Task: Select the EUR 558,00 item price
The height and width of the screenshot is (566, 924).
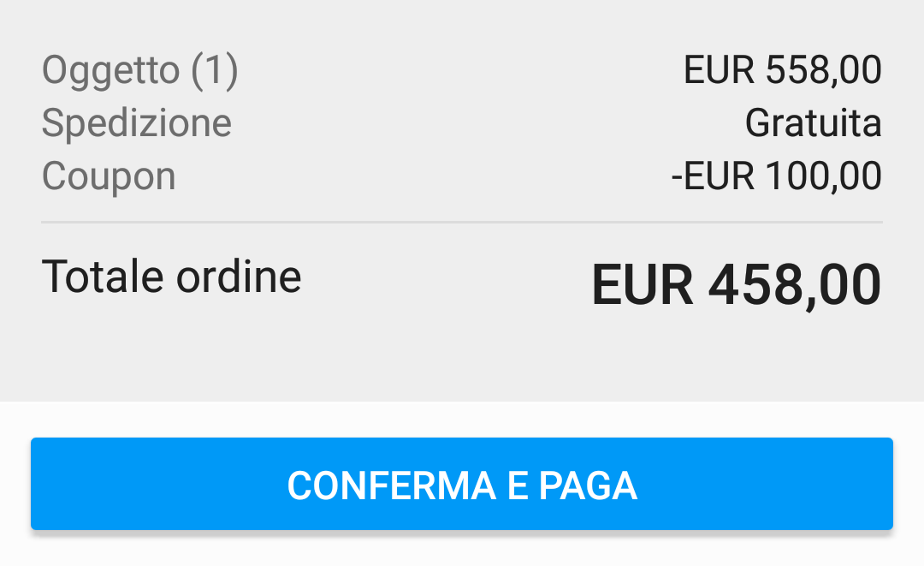Action: point(782,71)
